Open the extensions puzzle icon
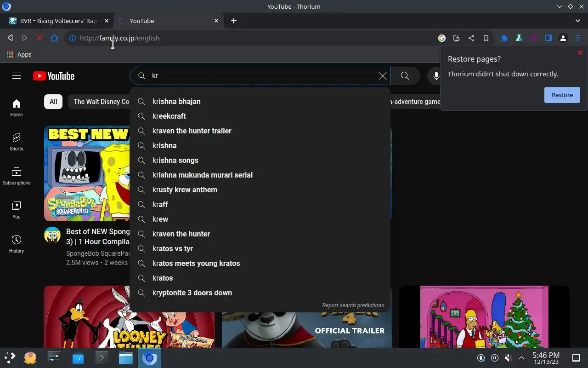 point(504,38)
